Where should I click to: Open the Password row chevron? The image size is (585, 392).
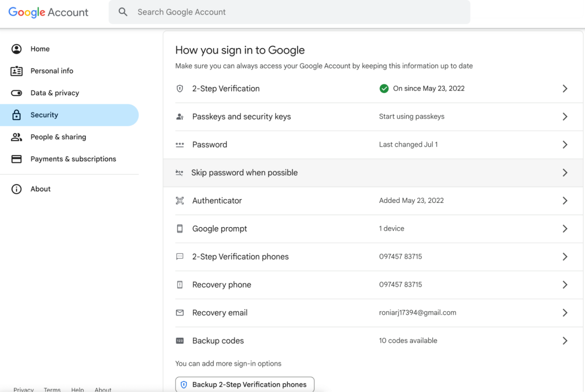(x=565, y=145)
